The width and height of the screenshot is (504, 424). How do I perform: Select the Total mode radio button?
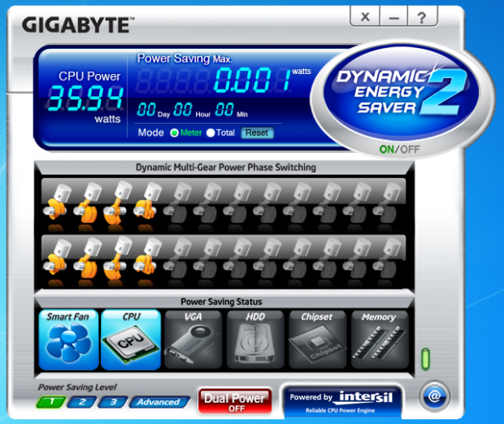pos(211,133)
